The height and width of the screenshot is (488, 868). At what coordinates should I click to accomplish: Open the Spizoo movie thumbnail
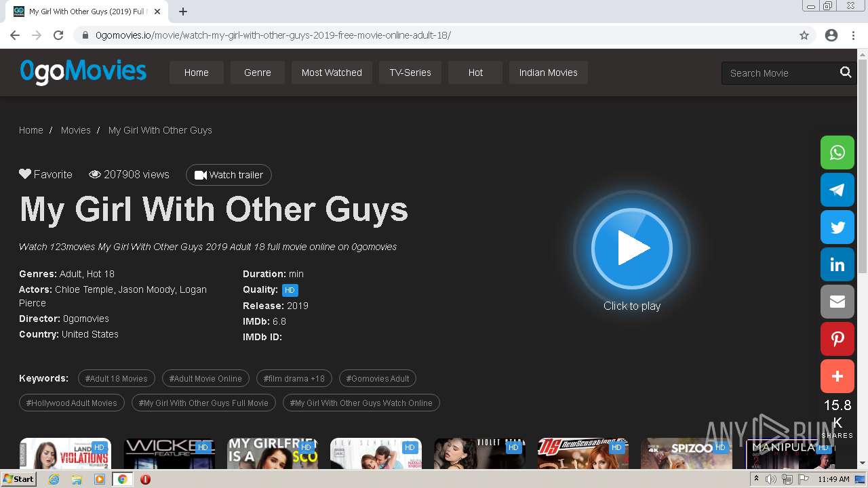coord(686,453)
